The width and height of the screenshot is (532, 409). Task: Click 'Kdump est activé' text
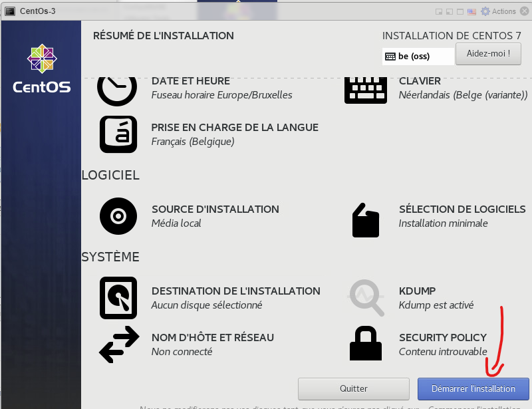(x=436, y=305)
